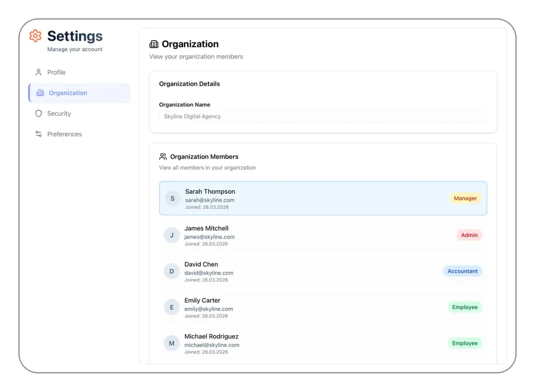Click David Chen's avatar circle
The height and width of the screenshot is (392, 535).
click(x=172, y=271)
